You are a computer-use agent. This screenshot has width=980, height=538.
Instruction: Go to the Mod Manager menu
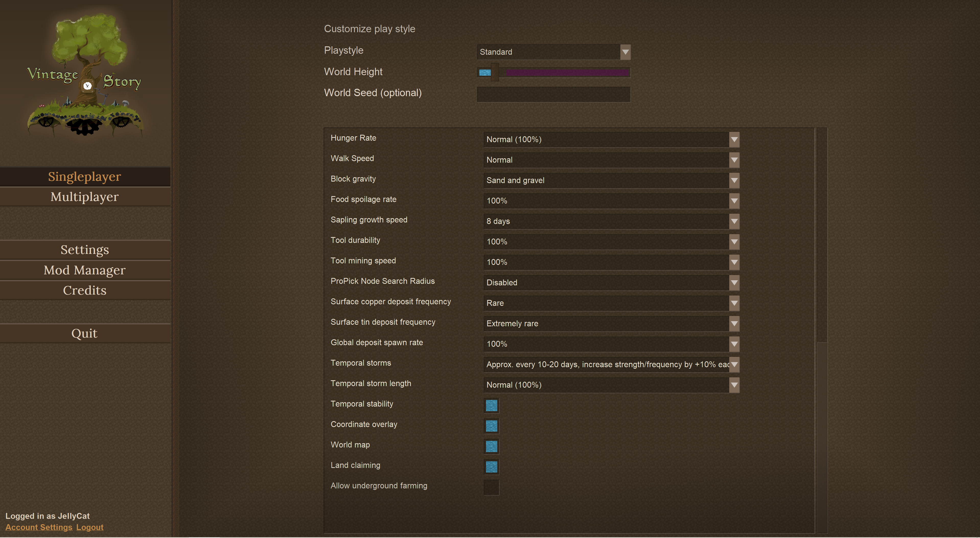click(x=85, y=270)
